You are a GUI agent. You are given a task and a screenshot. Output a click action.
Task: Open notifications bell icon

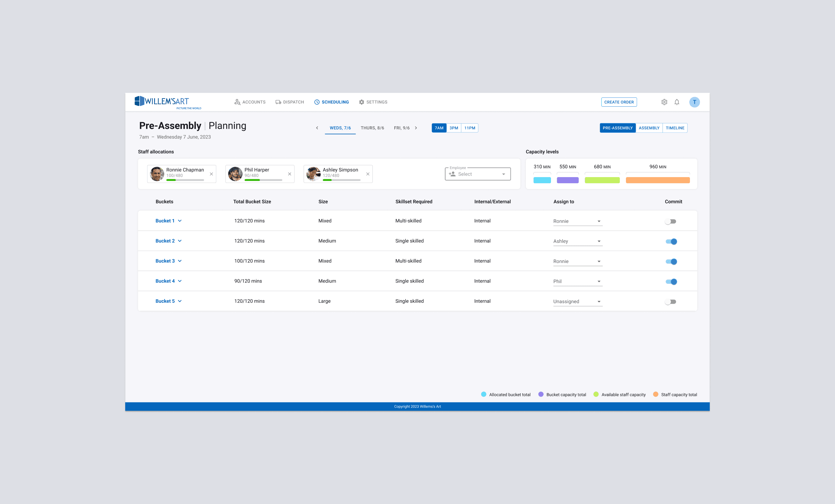coord(677,102)
